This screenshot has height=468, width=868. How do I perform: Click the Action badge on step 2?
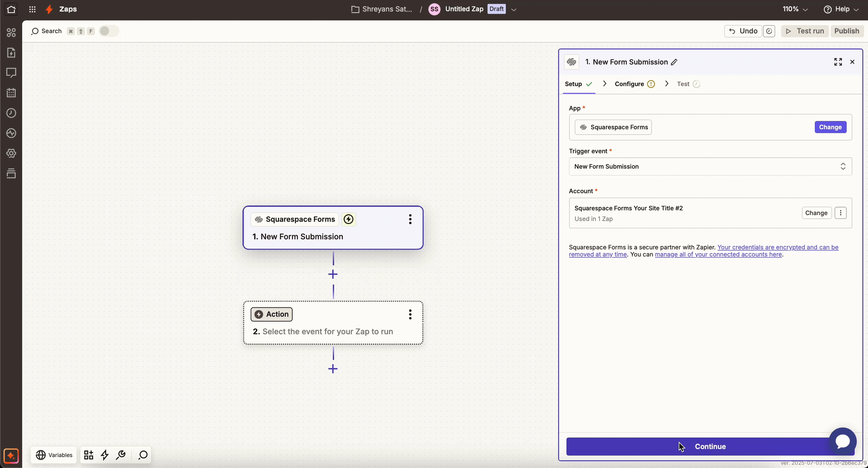pyautogui.click(x=272, y=314)
